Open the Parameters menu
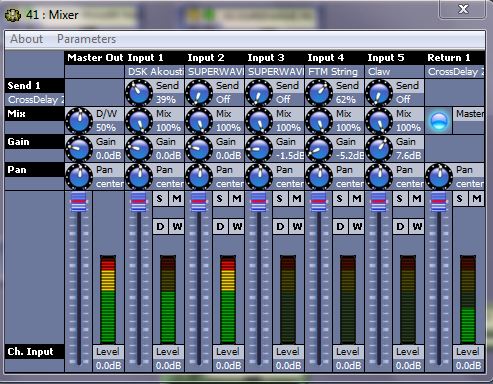The image size is (493, 384). point(86,39)
